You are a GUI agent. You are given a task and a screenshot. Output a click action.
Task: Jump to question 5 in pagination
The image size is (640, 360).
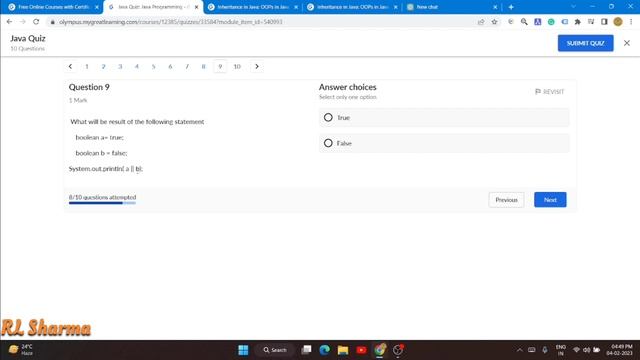[x=153, y=67]
